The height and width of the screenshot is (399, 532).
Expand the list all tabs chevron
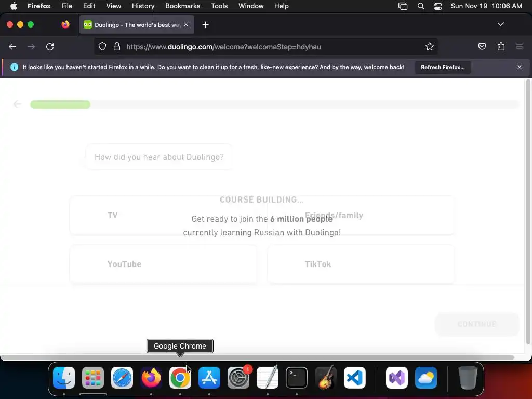[500, 24]
